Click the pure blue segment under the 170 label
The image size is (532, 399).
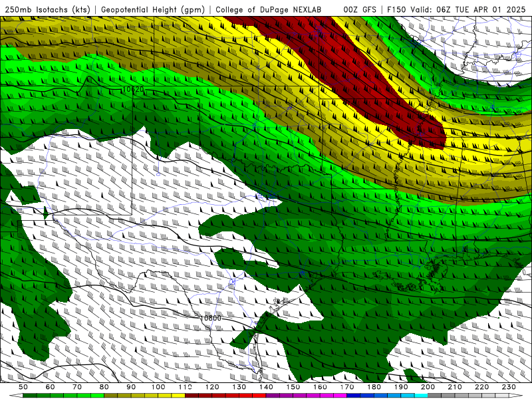point(354,396)
